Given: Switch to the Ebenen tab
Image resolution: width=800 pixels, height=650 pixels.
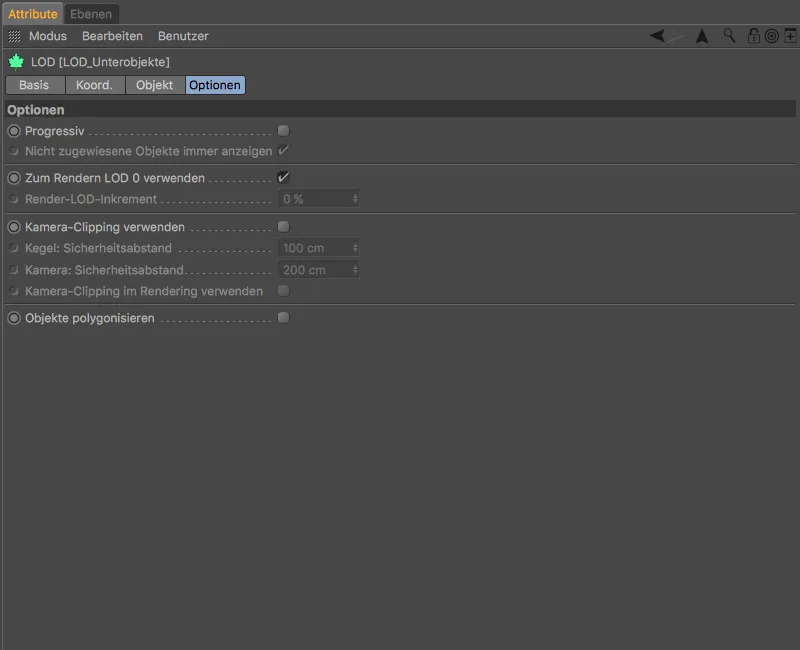Looking at the screenshot, I should coord(91,14).
